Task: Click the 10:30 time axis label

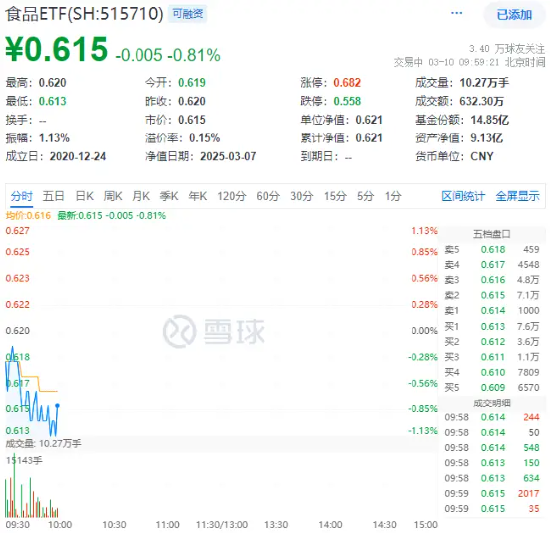Action: 114,525
